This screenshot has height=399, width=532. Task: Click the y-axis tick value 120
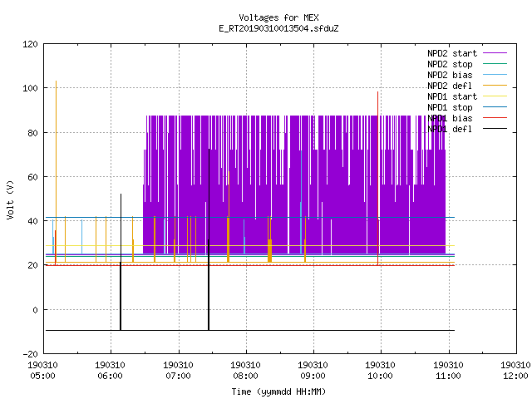[30, 44]
